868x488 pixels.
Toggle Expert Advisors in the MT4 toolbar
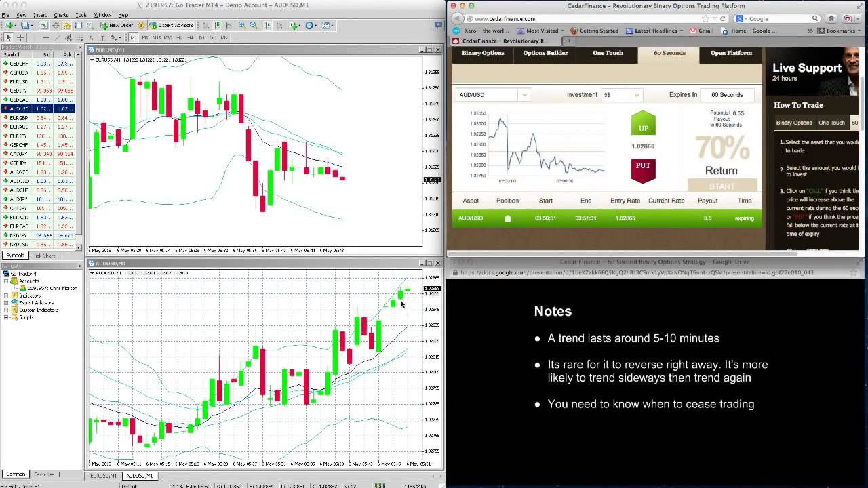coord(172,25)
